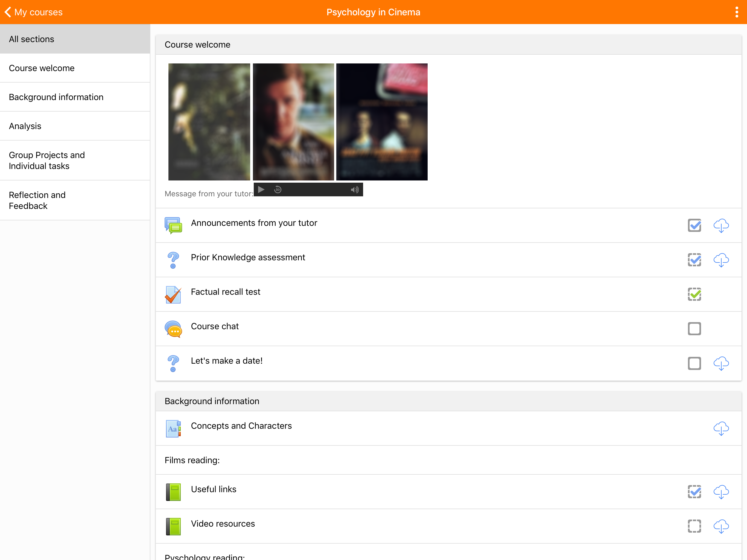Mark Course chat as complete
Viewport: 747px width, 560px height.
tap(694, 329)
